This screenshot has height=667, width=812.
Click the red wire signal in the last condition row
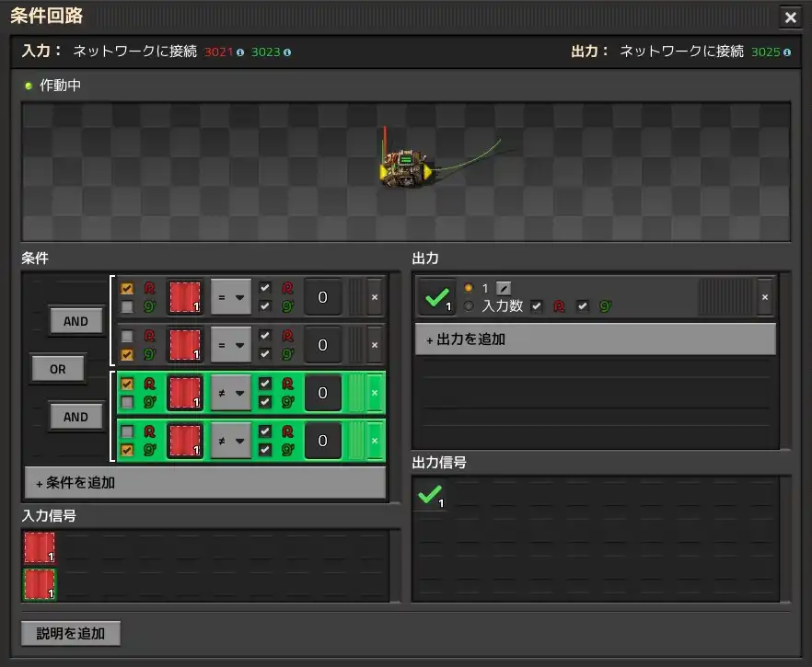click(184, 441)
